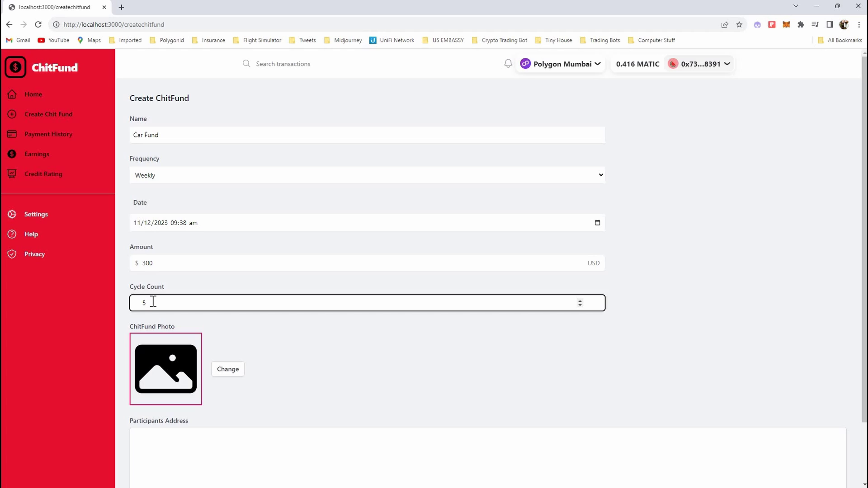Select Create Chit Fund sidebar item
The height and width of the screenshot is (488, 868).
(x=48, y=114)
